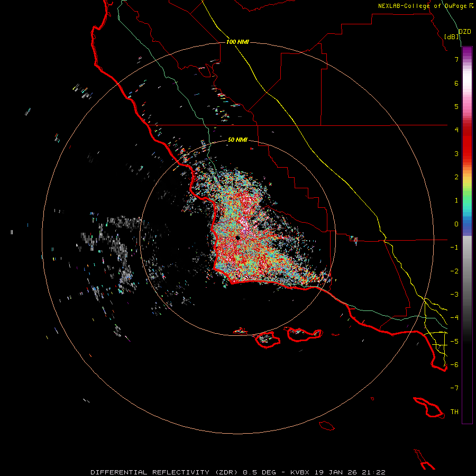Click the 19 JAN 26 date text
476x476 pixels.
(x=336, y=472)
